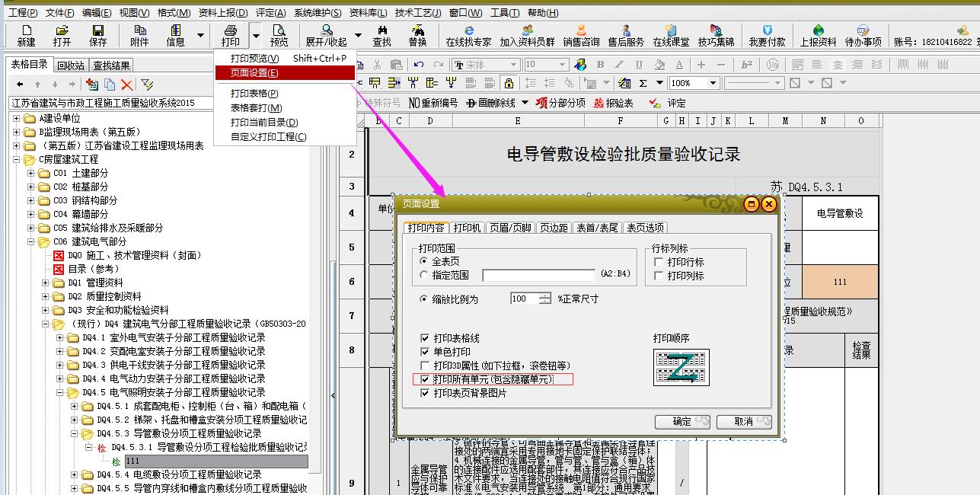
Task: Click the 预览 (Preview) toolbar icon
Action: click(279, 35)
